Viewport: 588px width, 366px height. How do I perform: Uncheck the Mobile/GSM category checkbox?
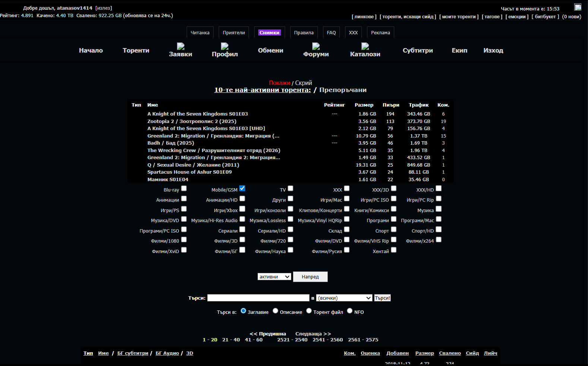[x=242, y=189]
